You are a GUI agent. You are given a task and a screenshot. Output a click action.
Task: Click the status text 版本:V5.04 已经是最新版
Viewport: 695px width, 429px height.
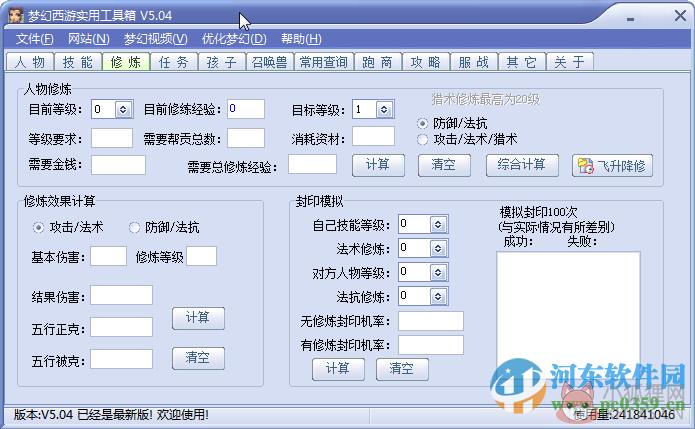pos(111,415)
